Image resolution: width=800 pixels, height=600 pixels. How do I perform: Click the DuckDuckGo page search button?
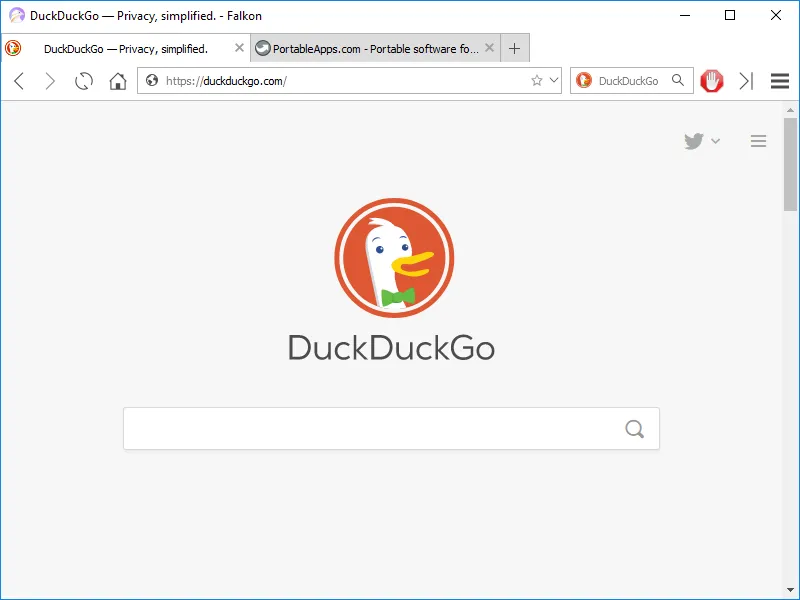point(634,429)
